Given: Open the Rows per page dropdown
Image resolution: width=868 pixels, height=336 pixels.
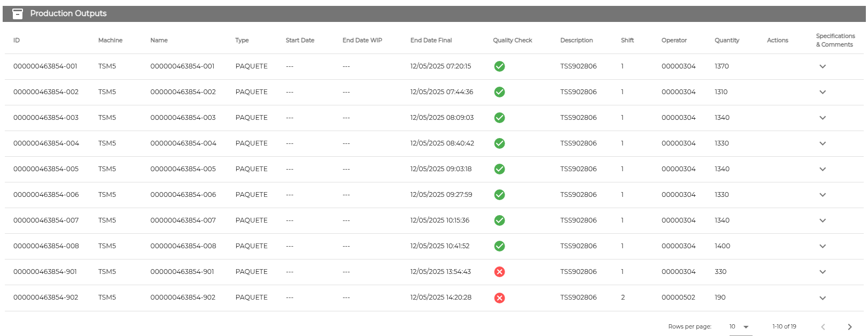Looking at the screenshot, I should 740,327.
